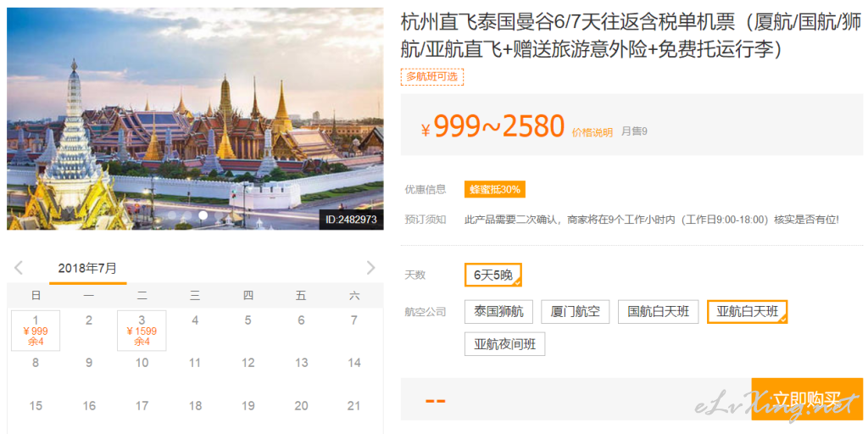Click the ID:2482973 label on photo
The width and height of the screenshot is (868, 434).
pos(351,220)
